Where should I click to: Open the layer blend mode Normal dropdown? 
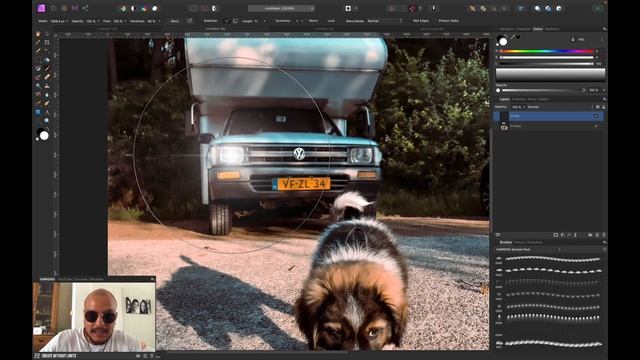(x=559, y=107)
